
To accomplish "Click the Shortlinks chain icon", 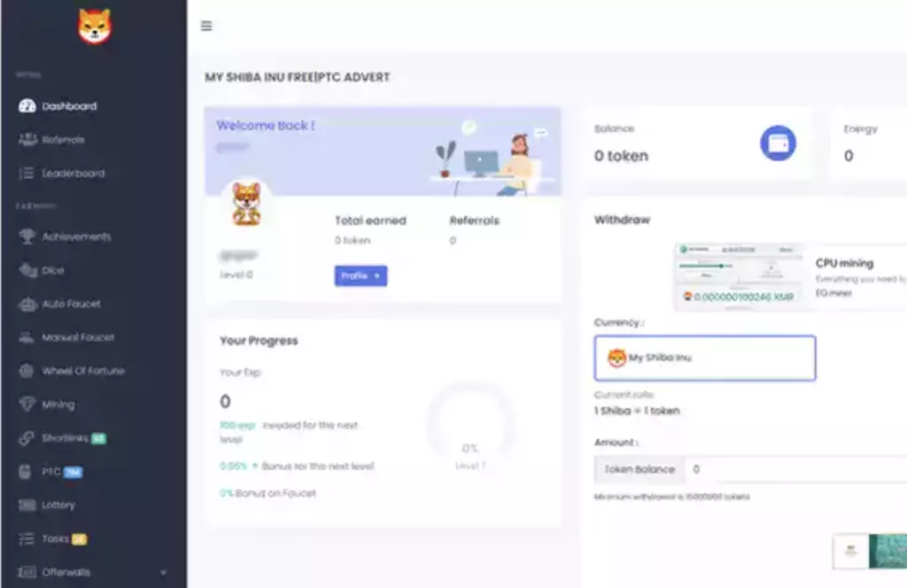I will point(26,438).
